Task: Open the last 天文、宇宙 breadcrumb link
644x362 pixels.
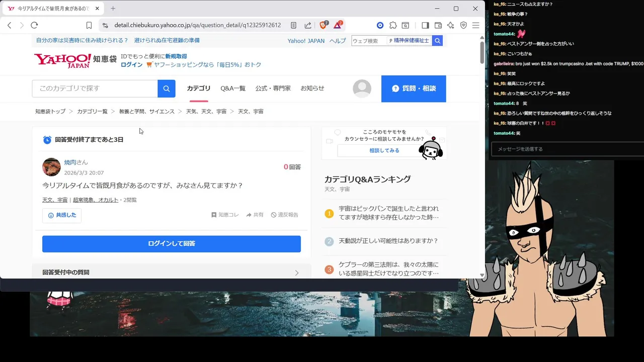Action: 251,112
